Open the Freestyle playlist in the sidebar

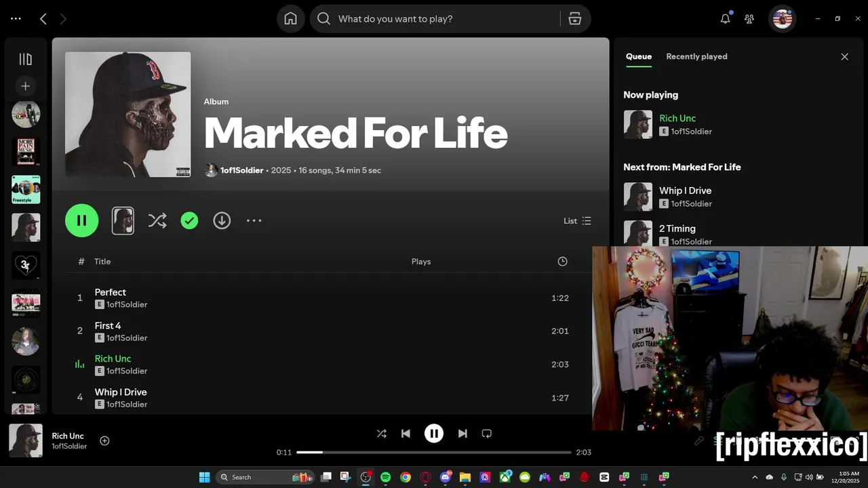26,190
